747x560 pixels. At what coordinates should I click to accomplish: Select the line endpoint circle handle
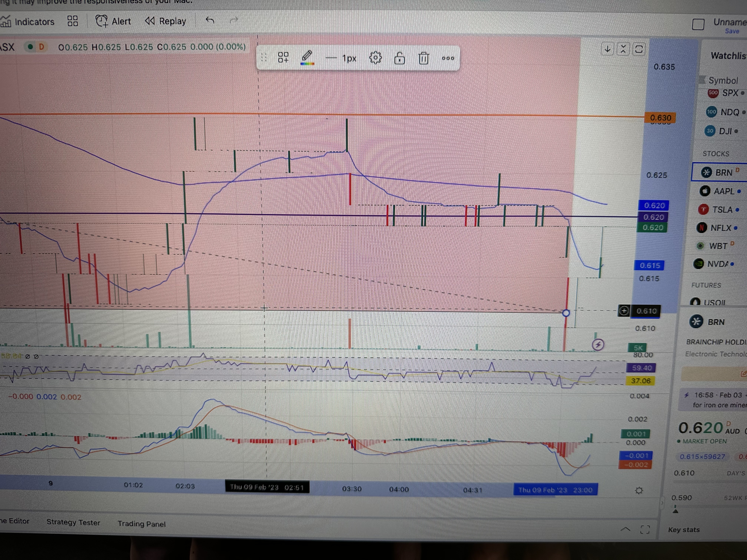(566, 313)
